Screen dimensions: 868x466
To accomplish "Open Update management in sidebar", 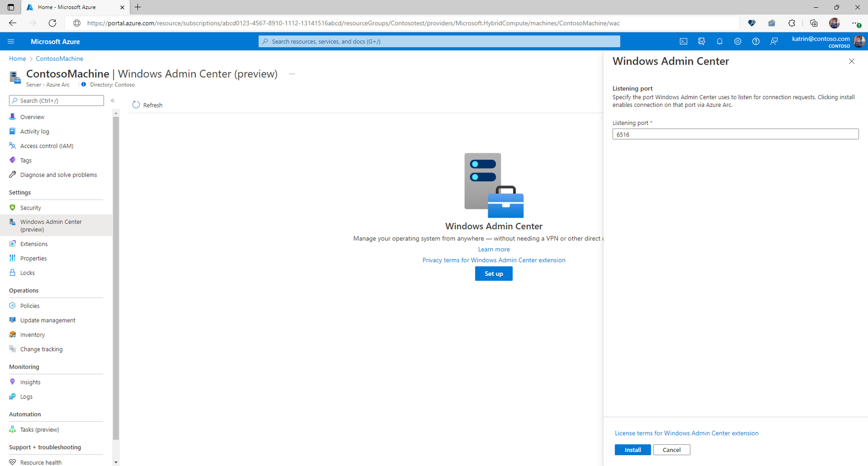I will 48,320.
